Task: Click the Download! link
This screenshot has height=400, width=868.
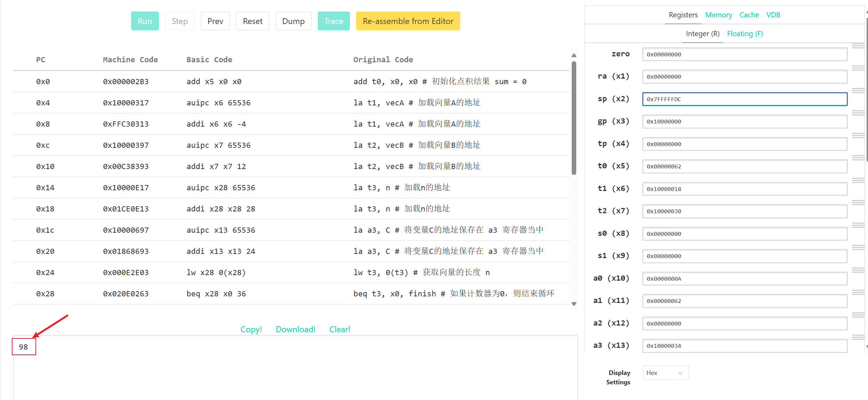Action: click(x=295, y=329)
